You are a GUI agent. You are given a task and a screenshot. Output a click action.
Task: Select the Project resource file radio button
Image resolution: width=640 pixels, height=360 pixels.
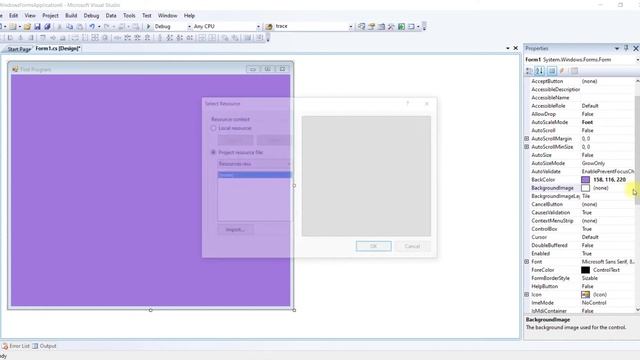(213, 152)
